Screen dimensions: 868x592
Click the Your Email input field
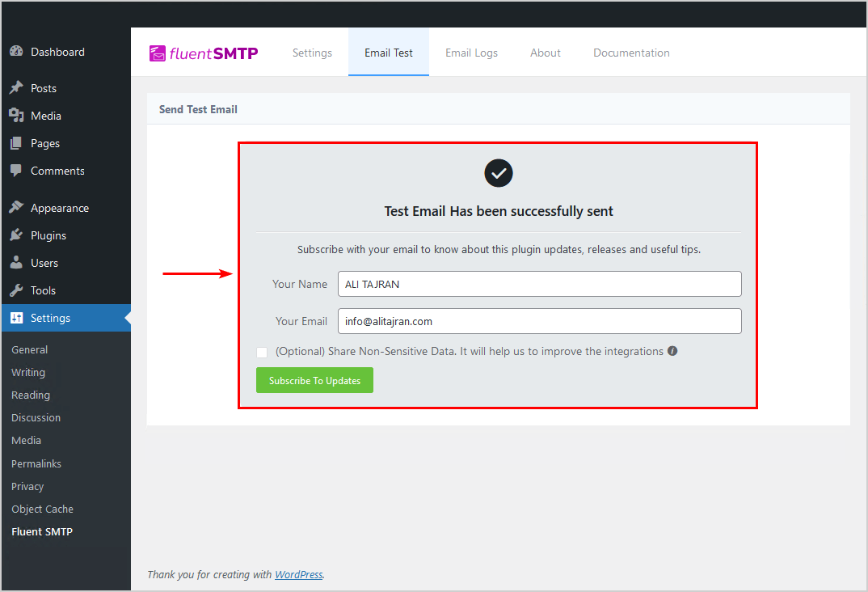coord(540,321)
